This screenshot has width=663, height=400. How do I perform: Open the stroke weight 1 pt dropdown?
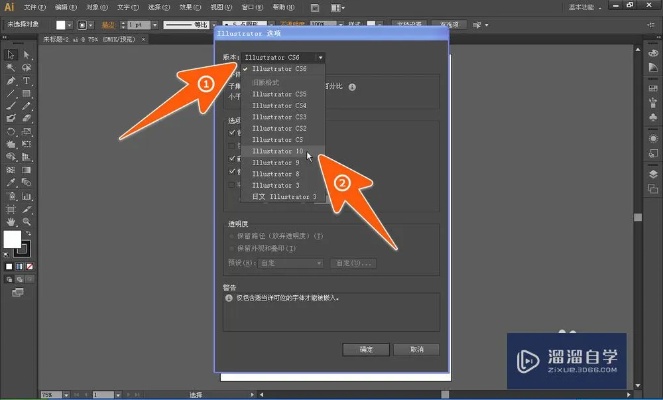click(155, 25)
